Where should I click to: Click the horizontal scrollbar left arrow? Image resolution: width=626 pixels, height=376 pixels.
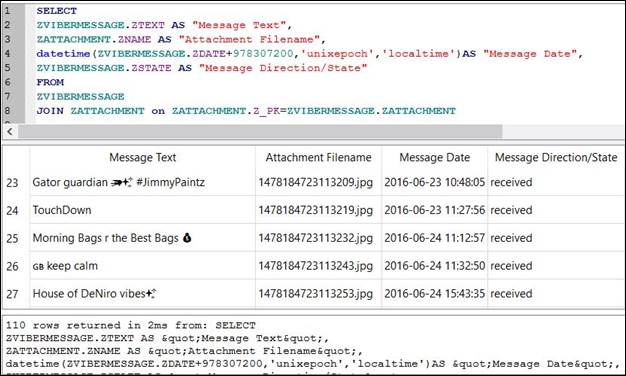click(x=10, y=132)
